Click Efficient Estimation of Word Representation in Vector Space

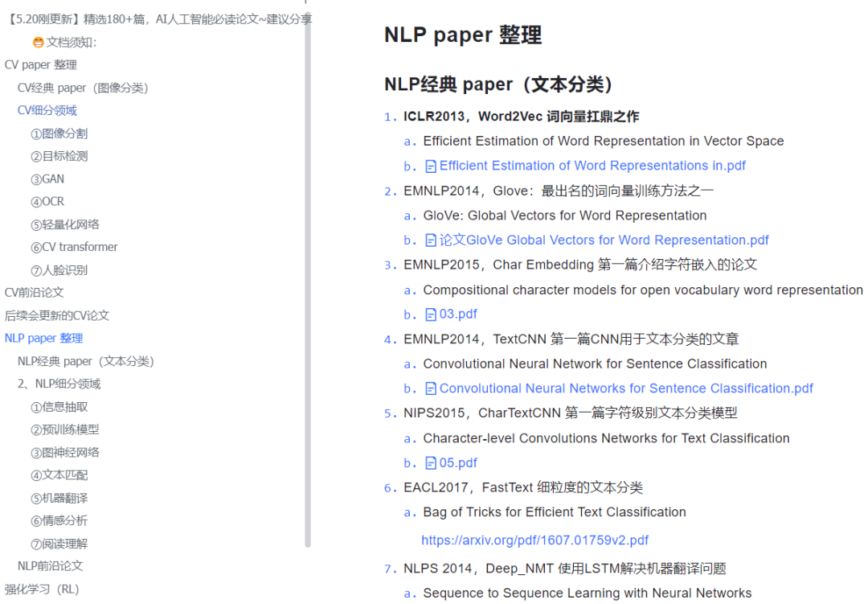[604, 142]
